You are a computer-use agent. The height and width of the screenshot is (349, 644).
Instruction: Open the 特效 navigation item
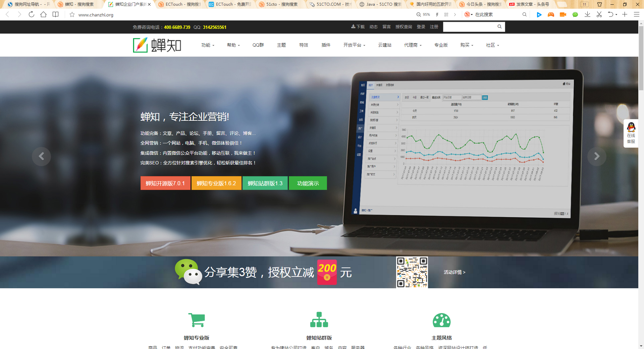304,45
